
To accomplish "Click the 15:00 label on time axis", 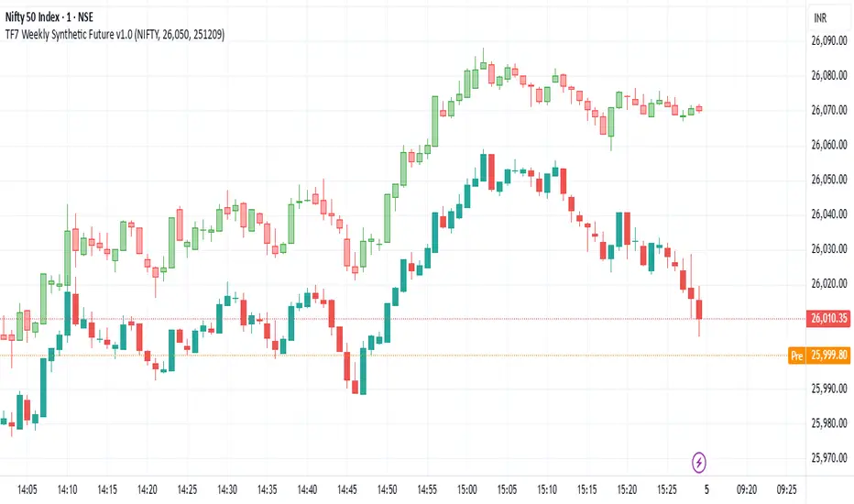I will [x=472, y=490].
